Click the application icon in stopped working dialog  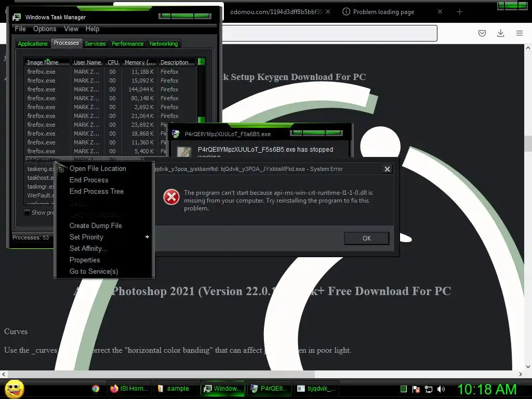pos(184,151)
